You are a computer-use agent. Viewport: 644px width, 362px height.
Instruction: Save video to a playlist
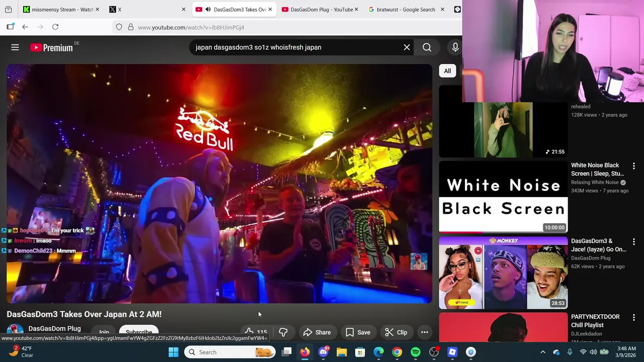[358, 332]
